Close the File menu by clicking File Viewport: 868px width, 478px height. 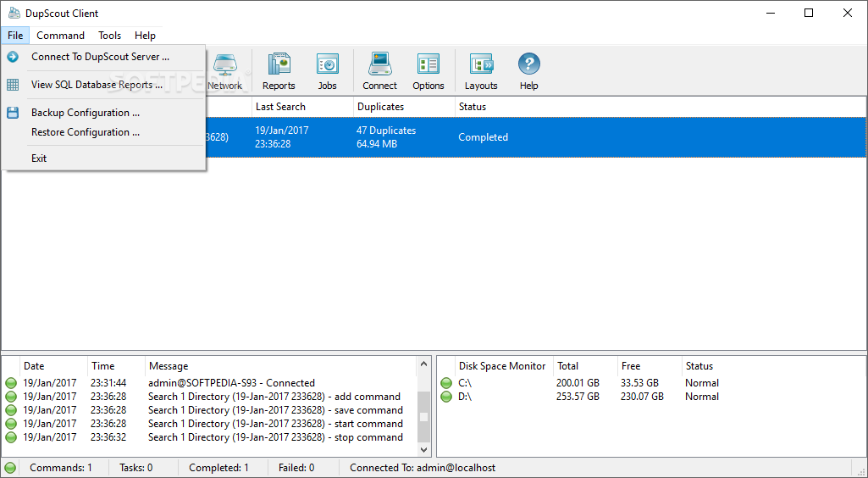click(15, 36)
